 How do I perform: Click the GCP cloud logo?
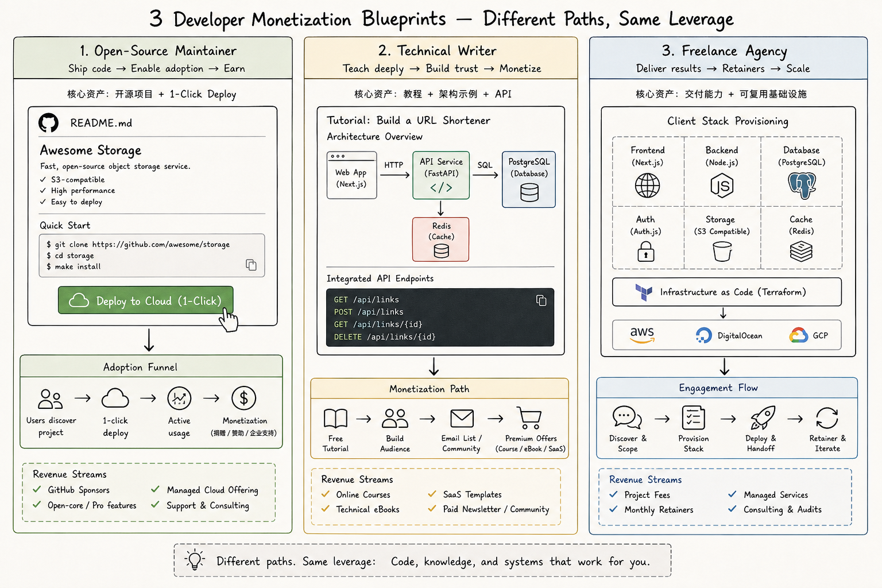[798, 335]
